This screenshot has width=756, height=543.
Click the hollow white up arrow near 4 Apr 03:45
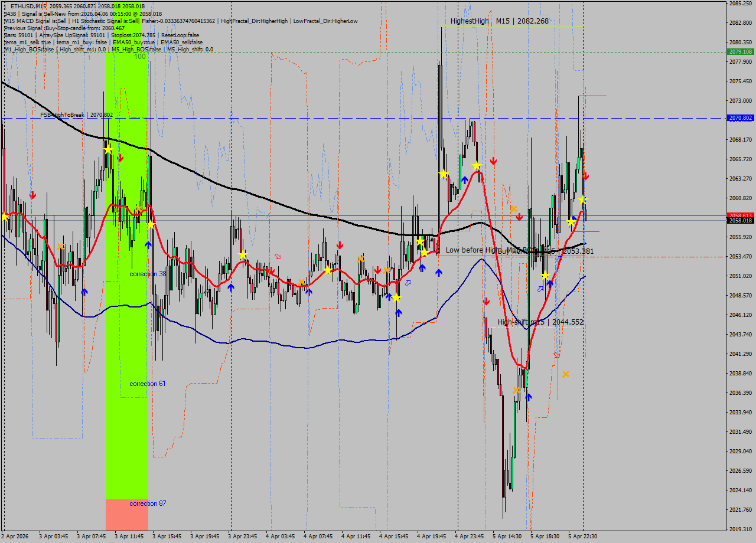278,256
